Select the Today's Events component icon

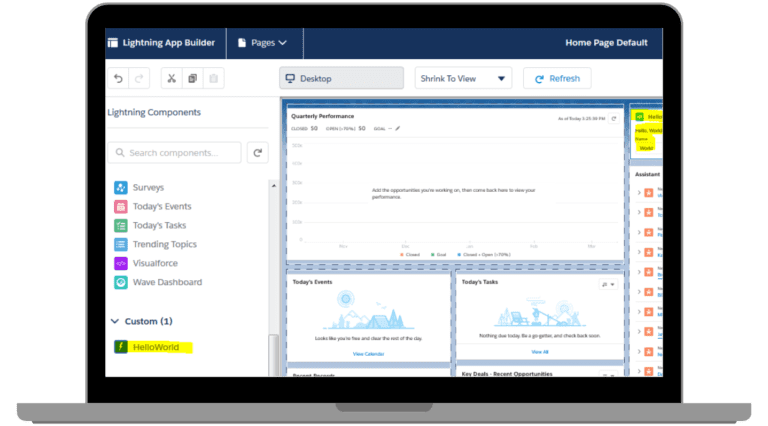click(120, 207)
